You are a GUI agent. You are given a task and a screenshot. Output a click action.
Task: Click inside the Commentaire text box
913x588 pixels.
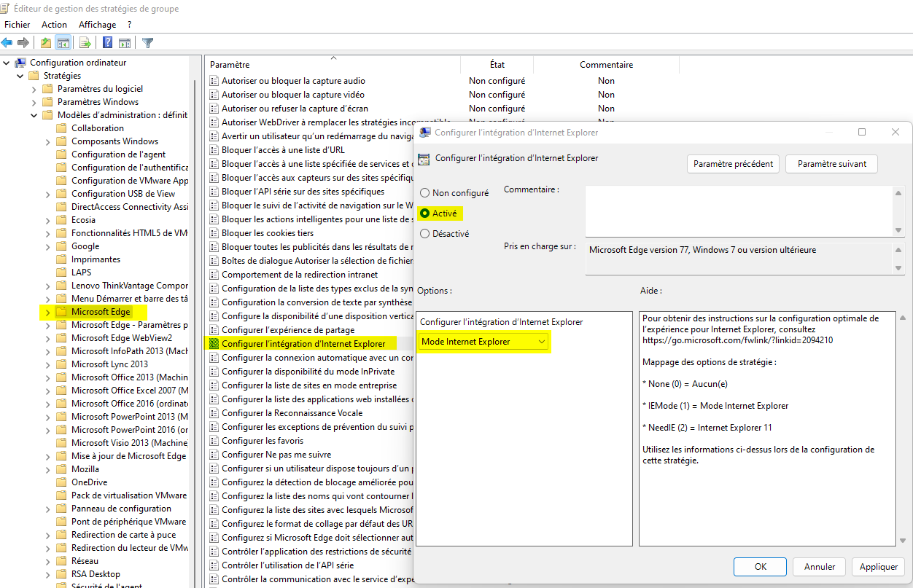pos(739,211)
